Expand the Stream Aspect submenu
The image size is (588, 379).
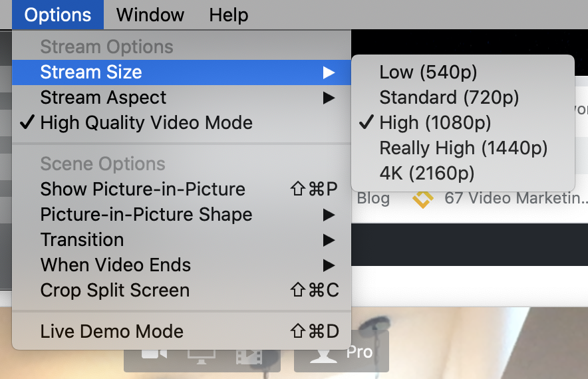click(182, 98)
